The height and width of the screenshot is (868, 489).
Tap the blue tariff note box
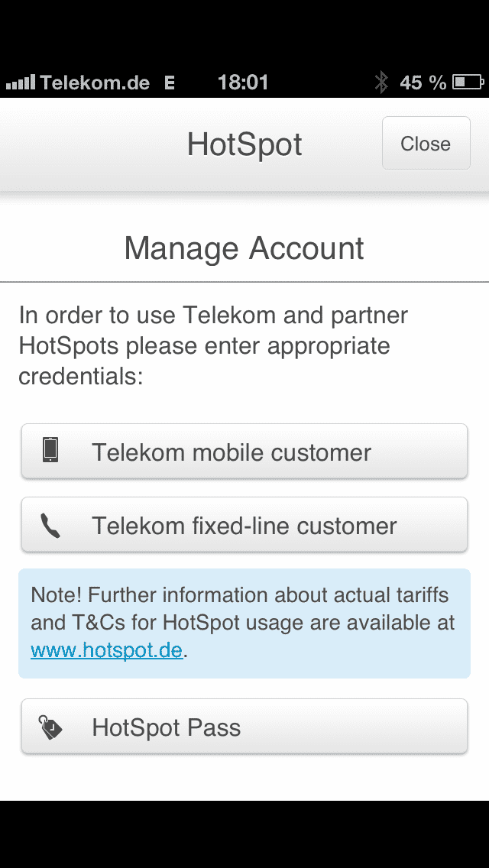(244, 623)
